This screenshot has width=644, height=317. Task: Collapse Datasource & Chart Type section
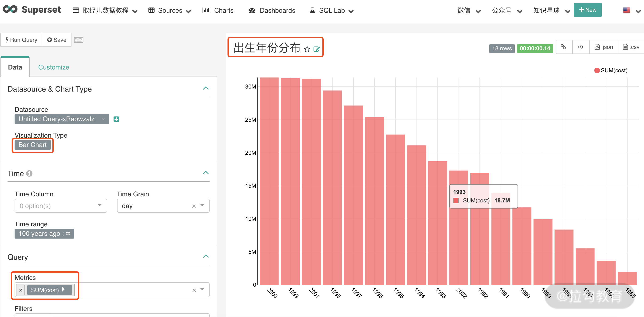(x=205, y=88)
